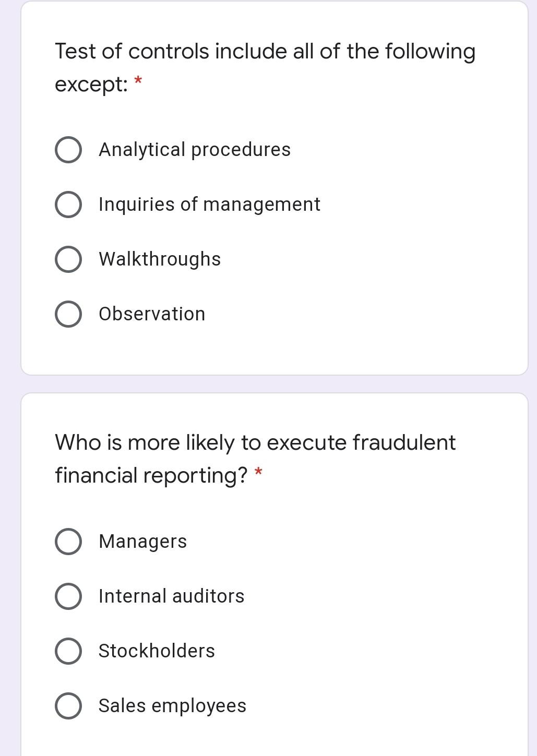
Task: Select the Managers radio button
Action: pyautogui.click(x=68, y=542)
